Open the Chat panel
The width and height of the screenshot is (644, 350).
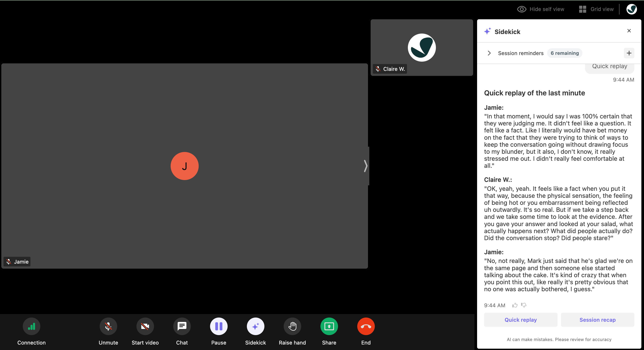182,326
